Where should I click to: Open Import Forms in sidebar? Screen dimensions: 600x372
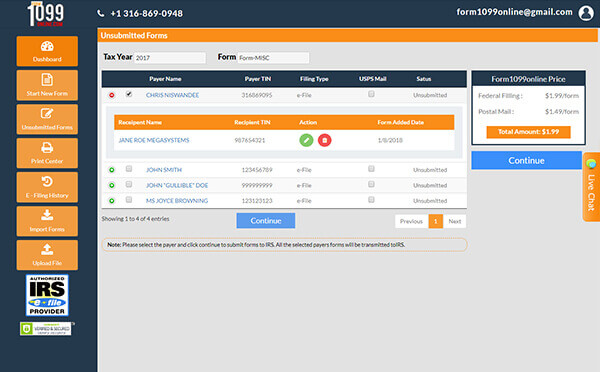(x=47, y=221)
